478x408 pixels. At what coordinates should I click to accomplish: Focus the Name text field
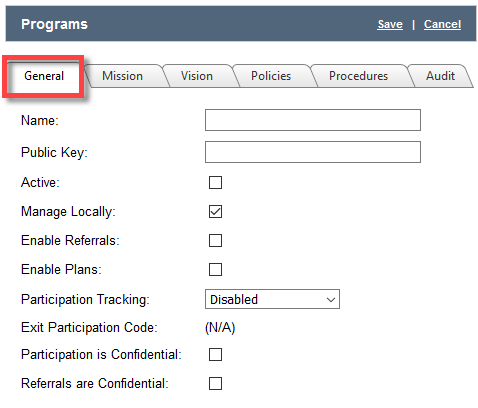click(x=313, y=120)
